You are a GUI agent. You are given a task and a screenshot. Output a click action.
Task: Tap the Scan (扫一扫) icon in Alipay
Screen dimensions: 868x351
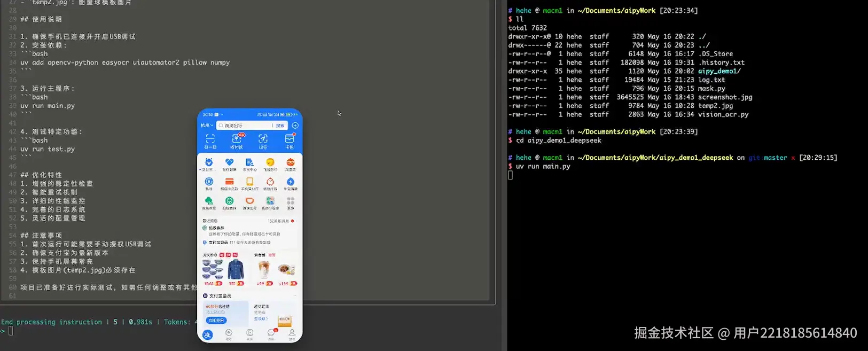coord(210,139)
